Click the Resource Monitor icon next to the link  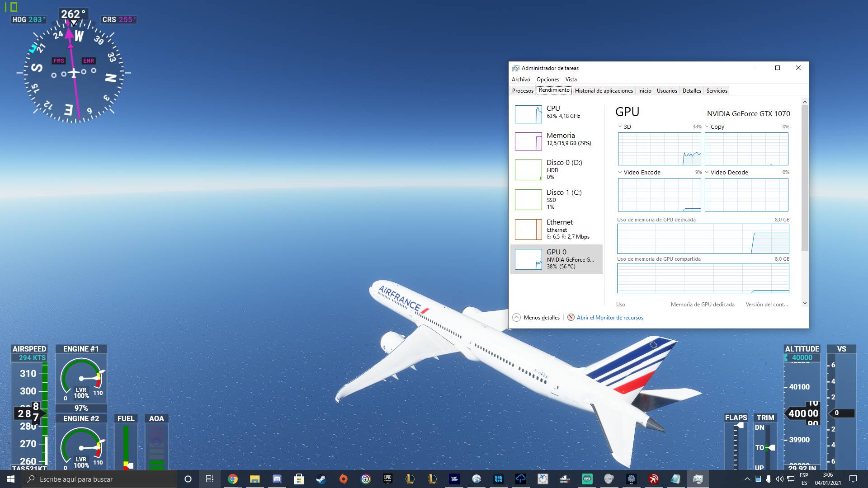tap(571, 318)
